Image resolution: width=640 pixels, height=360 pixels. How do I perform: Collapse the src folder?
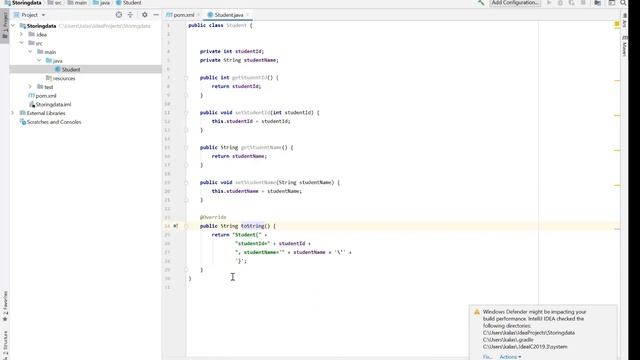(22, 43)
